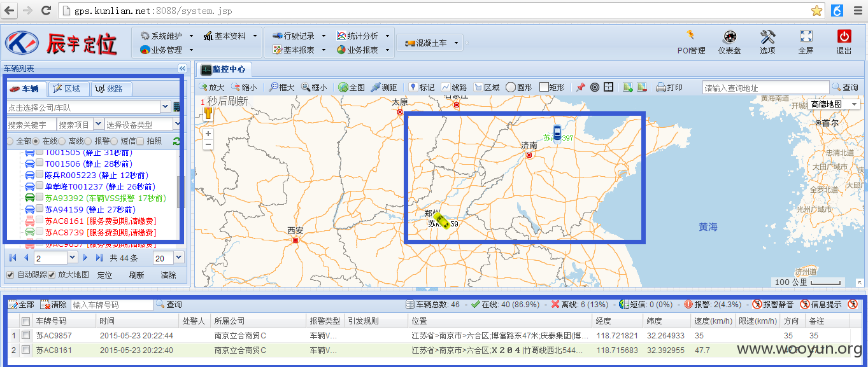Select the 圆形 circle drawing tool
The image size is (868, 367).
pyautogui.click(x=519, y=87)
